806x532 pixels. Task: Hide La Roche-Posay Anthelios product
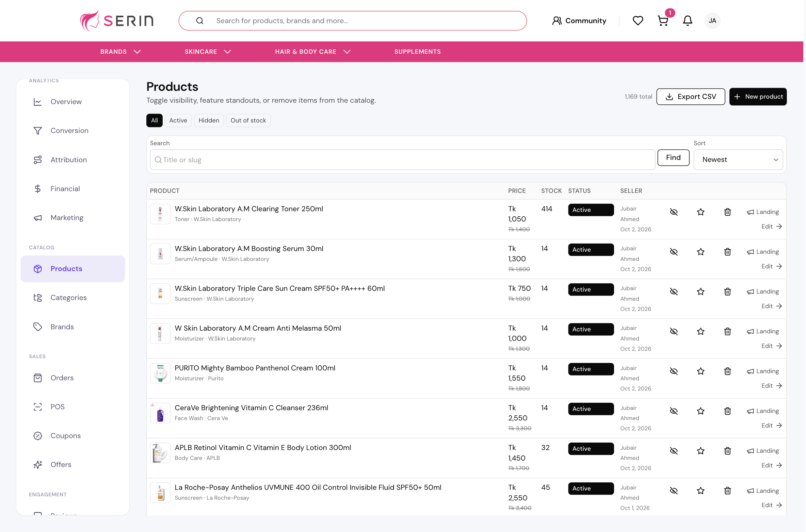click(674, 491)
